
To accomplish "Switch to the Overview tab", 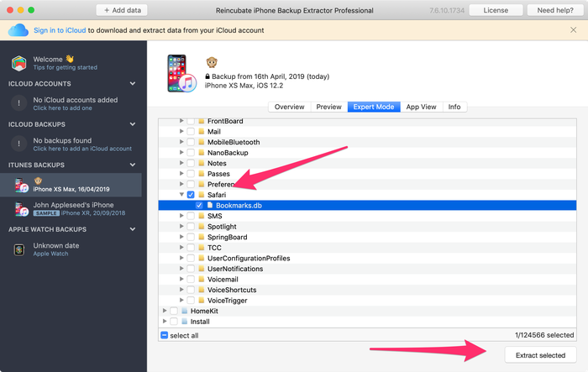I will [x=289, y=107].
